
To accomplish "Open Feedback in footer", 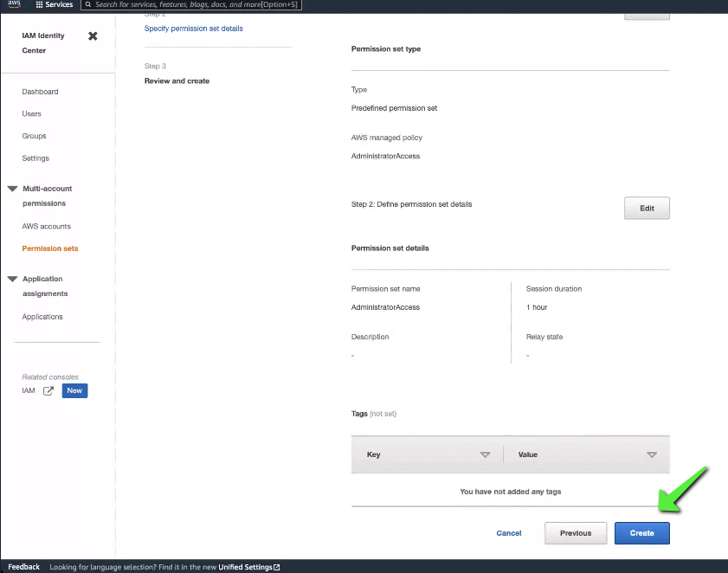I will tap(23, 567).
